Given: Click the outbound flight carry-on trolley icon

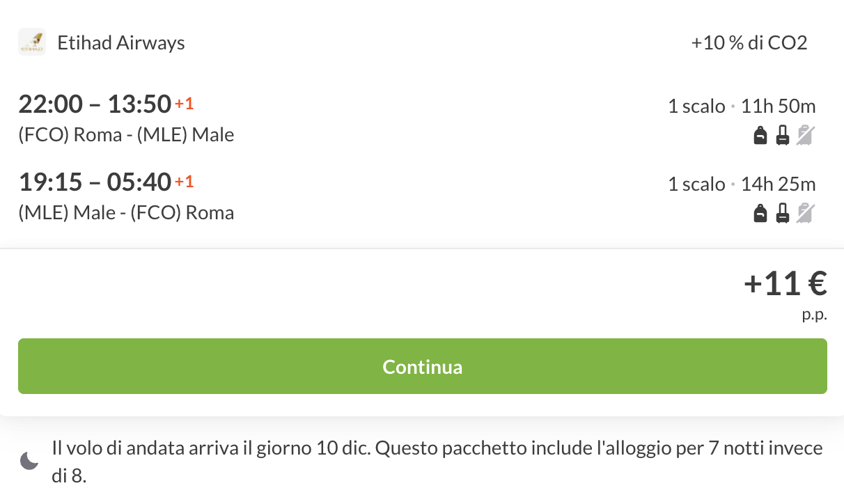Looking at the screenshot, I should coord(783,135).
